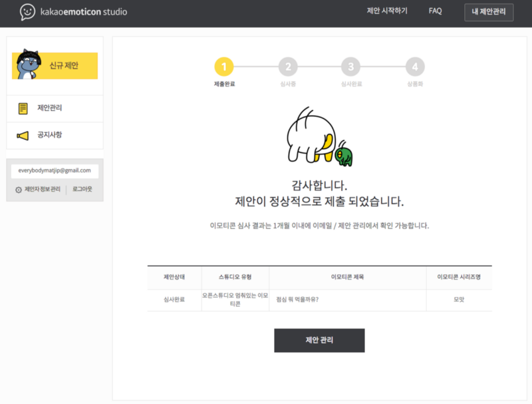Click step 3 심사완료 circle
The image size is (532, 404).
351,67
